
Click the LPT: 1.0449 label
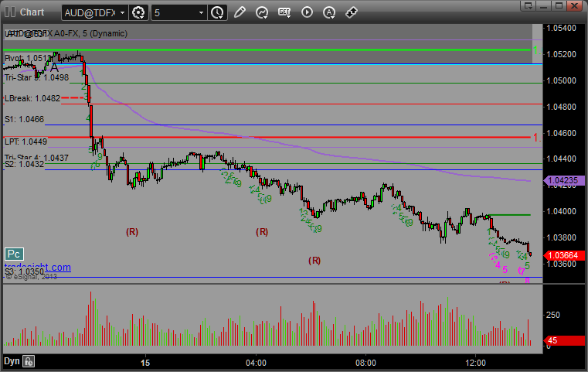[x=25, y=142]
